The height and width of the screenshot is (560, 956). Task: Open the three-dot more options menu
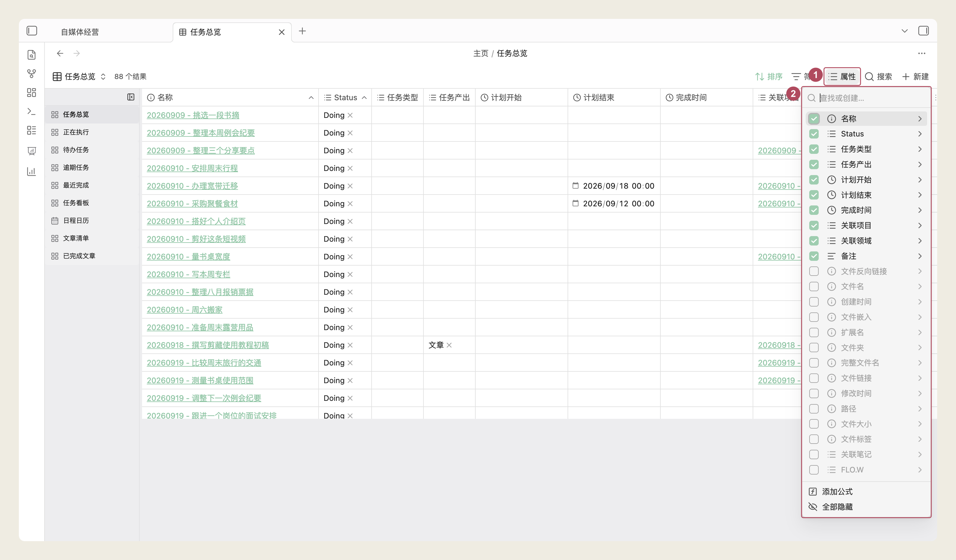click(922, 54)
